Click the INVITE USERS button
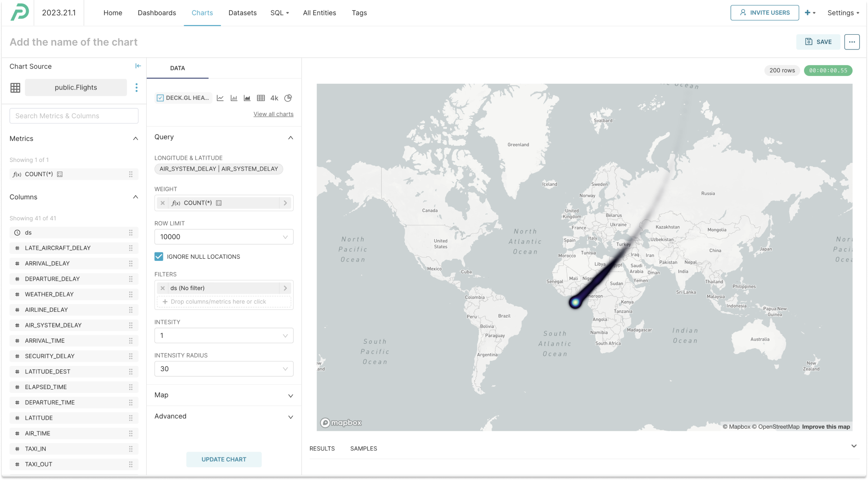 [x=764, y=13]
